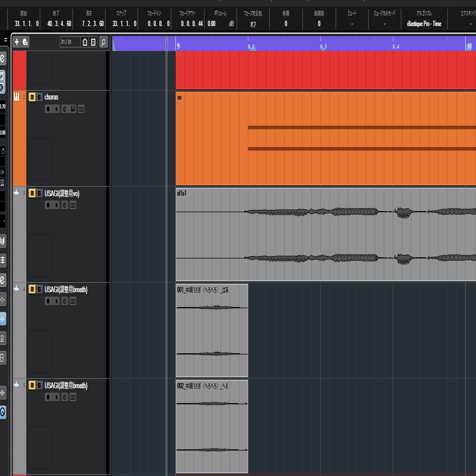Open track presets icon beside add track
Viewport: 476px width, 476px height.
pos(25,42)
